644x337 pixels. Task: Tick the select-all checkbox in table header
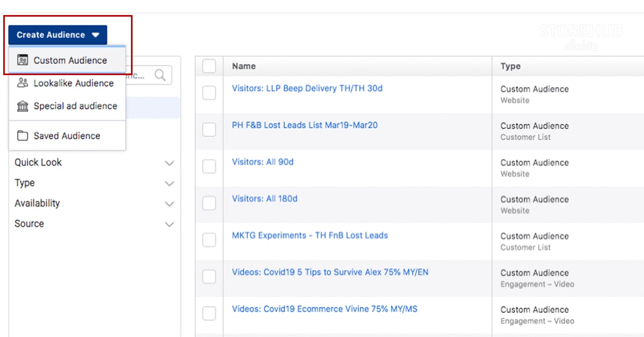[x=209, y=66]
